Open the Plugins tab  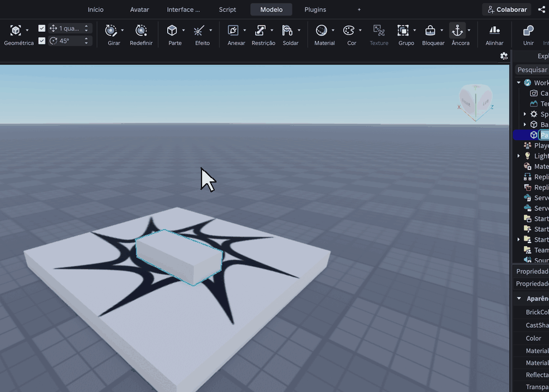click(315, 9)
